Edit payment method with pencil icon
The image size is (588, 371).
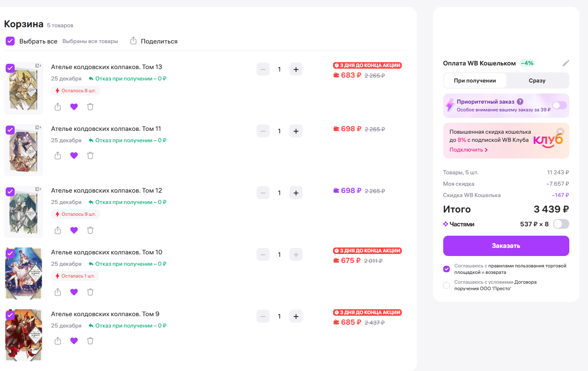pos(566,63)
